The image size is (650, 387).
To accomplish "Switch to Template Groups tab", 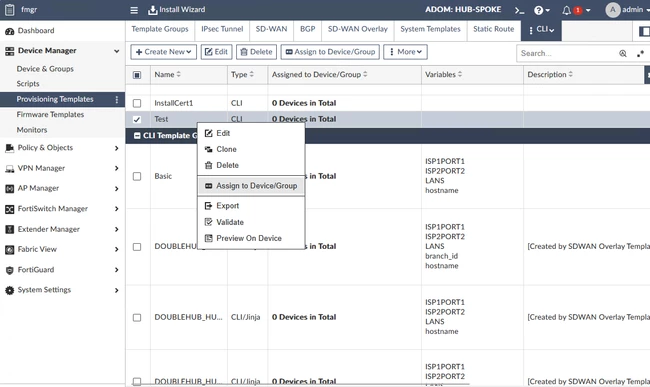I will (x=160, y=29).
